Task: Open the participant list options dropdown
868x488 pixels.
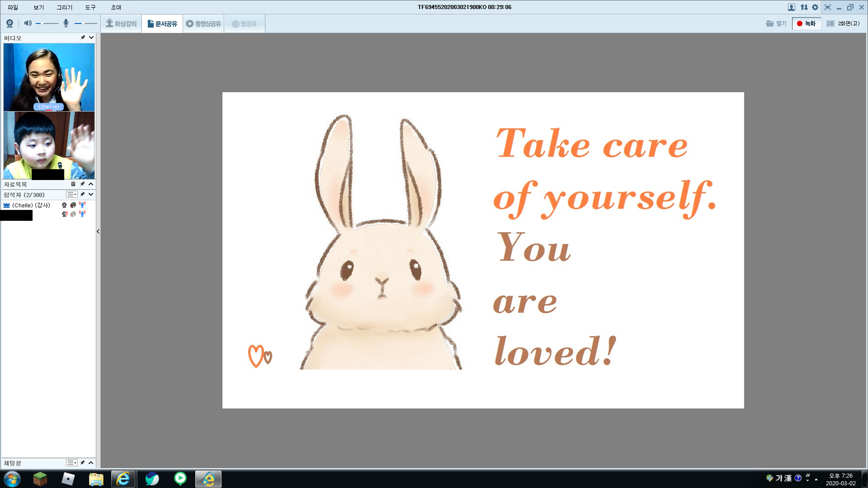Action: 72,195
